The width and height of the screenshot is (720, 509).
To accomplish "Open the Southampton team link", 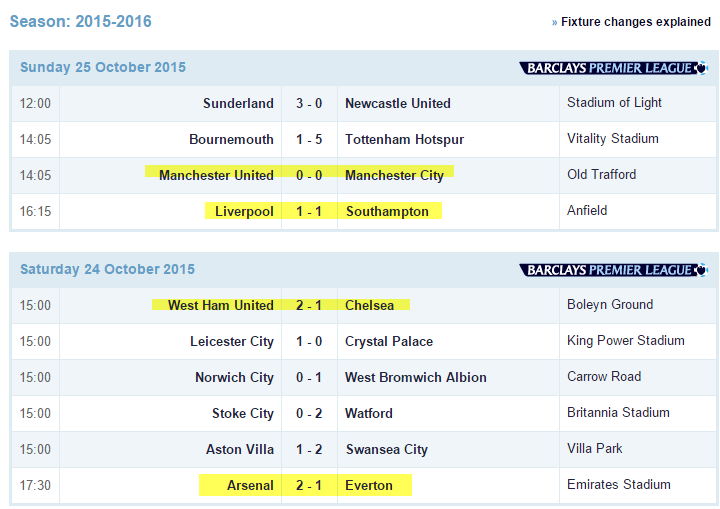I will coord(387,211).
